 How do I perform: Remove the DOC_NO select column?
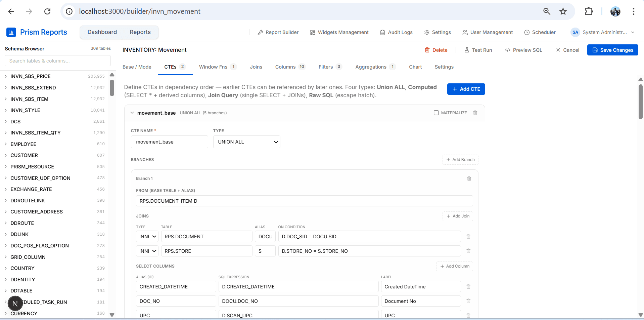[468, 301]
